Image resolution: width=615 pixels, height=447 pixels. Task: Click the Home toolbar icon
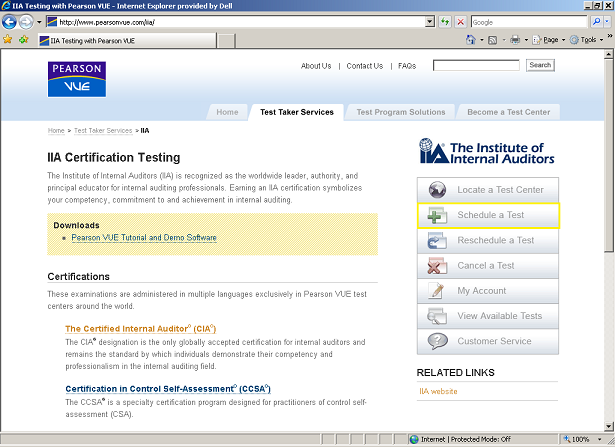tap(471, 40)
